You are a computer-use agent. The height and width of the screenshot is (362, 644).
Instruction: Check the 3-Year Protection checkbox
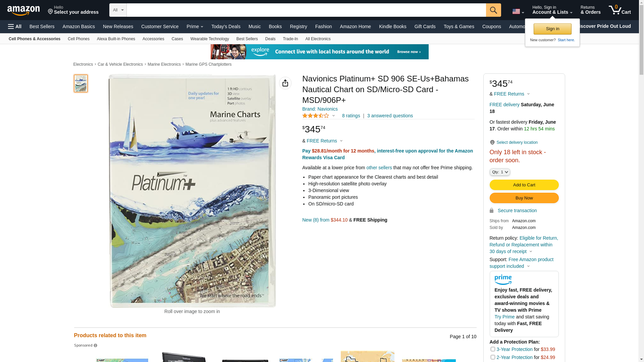pyautogui.click(x=493, y=349)
